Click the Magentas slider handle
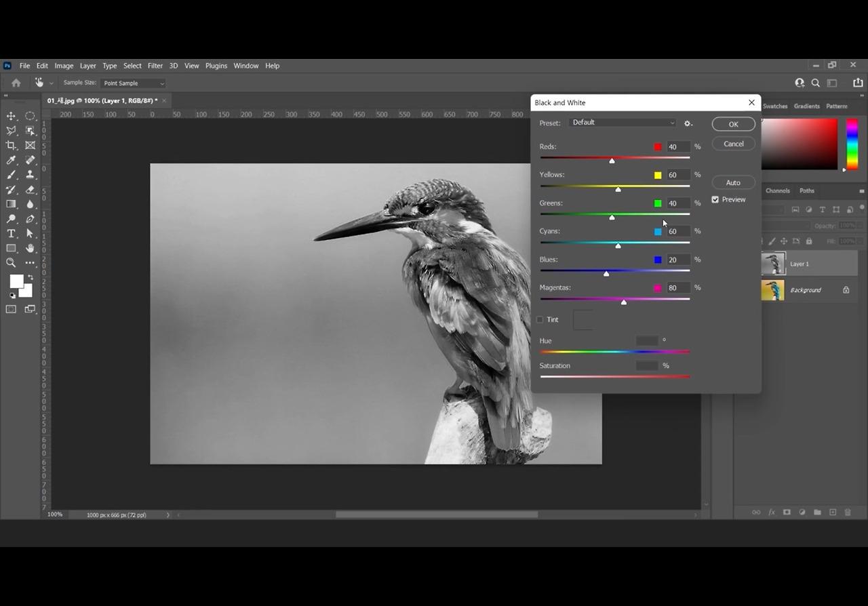Screen dimensions: 868x606 tap(624, 302)
